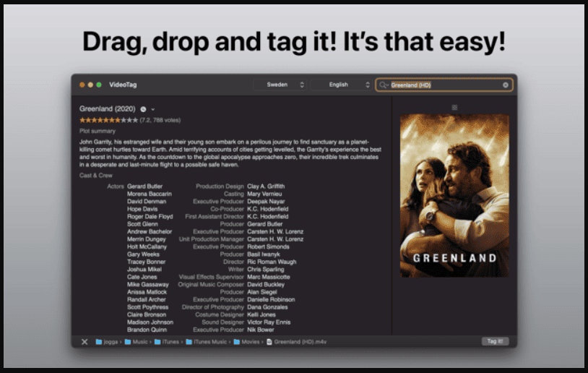Click actor Randall Archer
588x373 pixels.
pos(146,299)
